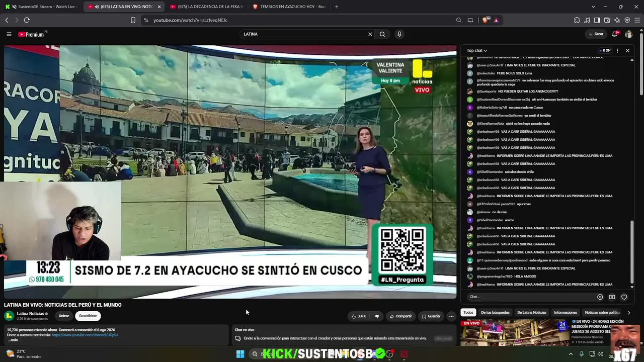Image resolution: width=644 pixels, height=362 pixels.
Task: Open the Latina Noticias channel name
Action: (x=31, y=314)
